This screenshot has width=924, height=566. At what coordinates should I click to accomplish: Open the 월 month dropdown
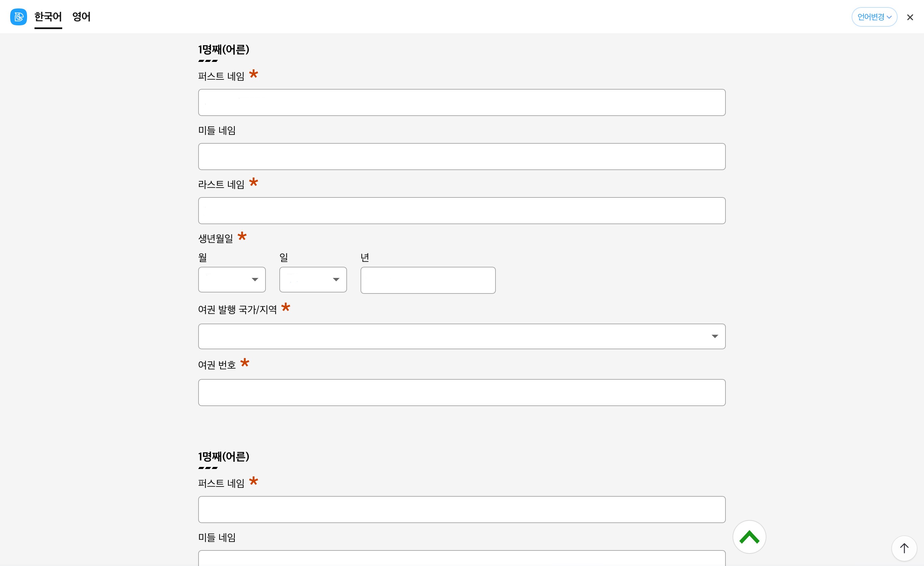(232, 280)
